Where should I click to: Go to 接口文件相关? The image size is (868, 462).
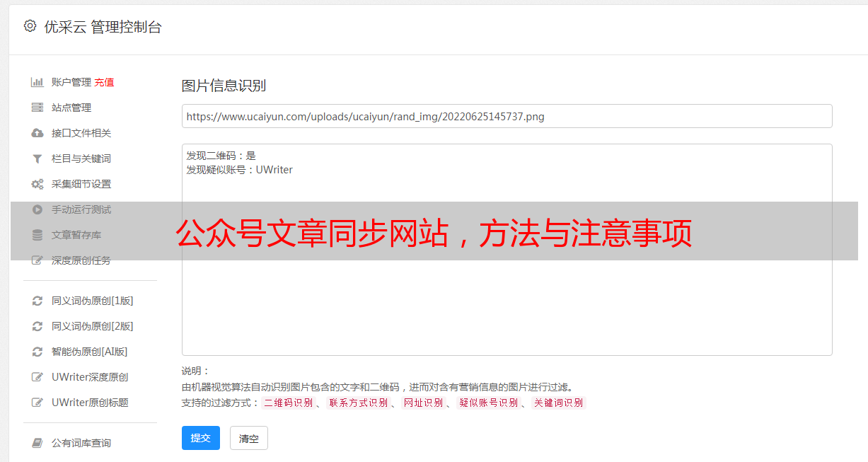(81, 133)
